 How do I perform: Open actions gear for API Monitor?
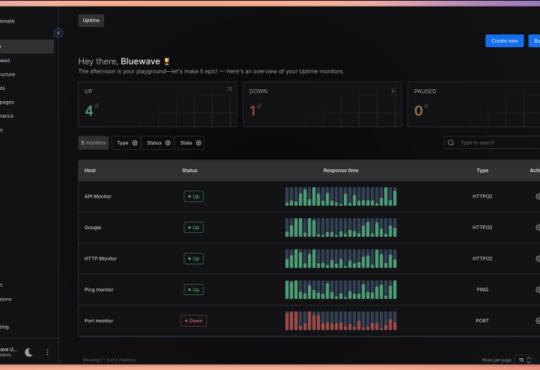click(x=538, y=196)
